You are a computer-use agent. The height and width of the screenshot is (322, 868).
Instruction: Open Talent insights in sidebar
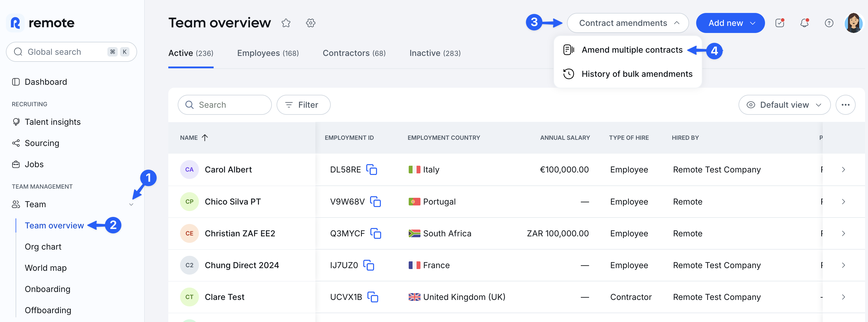click(x=53, y=122)
